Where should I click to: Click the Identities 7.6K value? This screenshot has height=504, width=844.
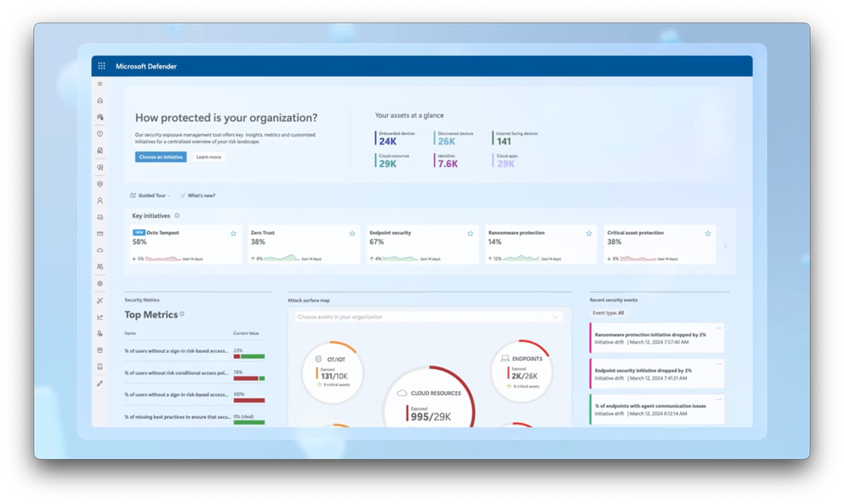pos(448,164)
